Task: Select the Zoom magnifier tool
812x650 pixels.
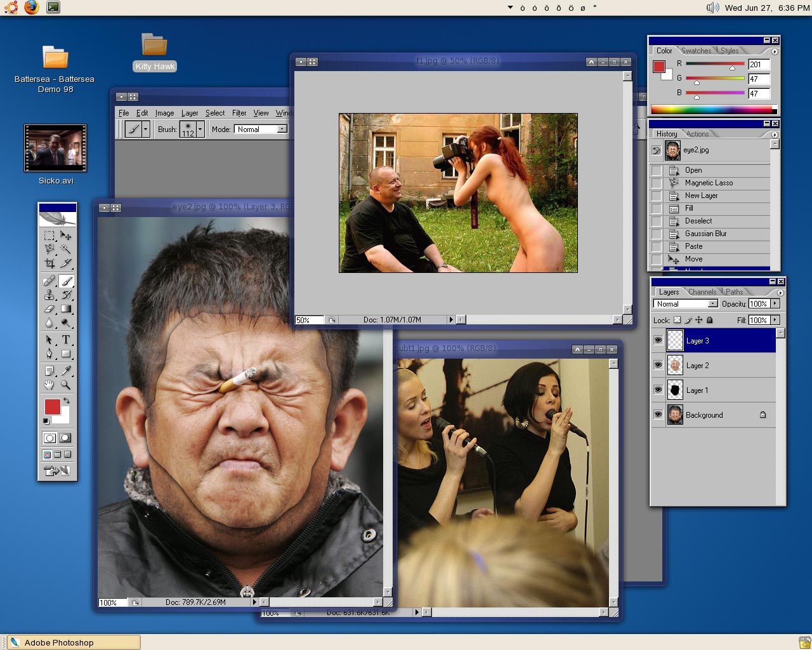Action: 65,385
